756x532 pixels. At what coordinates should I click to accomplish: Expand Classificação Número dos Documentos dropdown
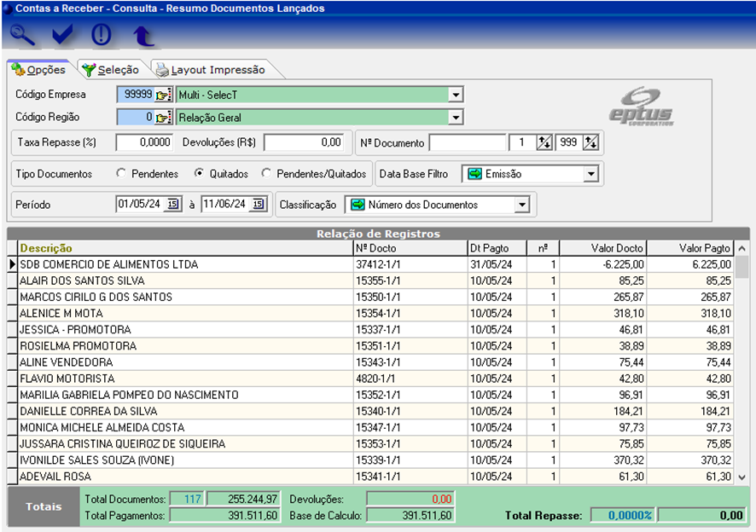pyautogui.click(x=520, y=205)
